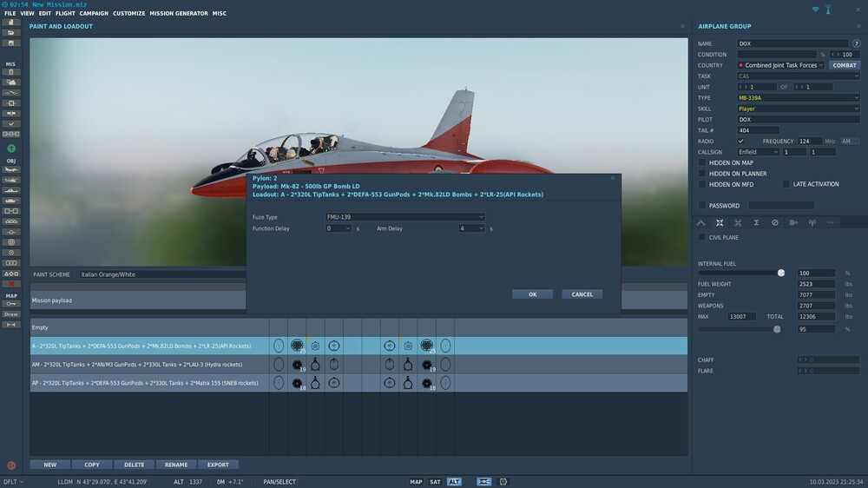This screenshot has height=488, width=868.
Task: Confirm fuze settings with OK
Action: 533,294
